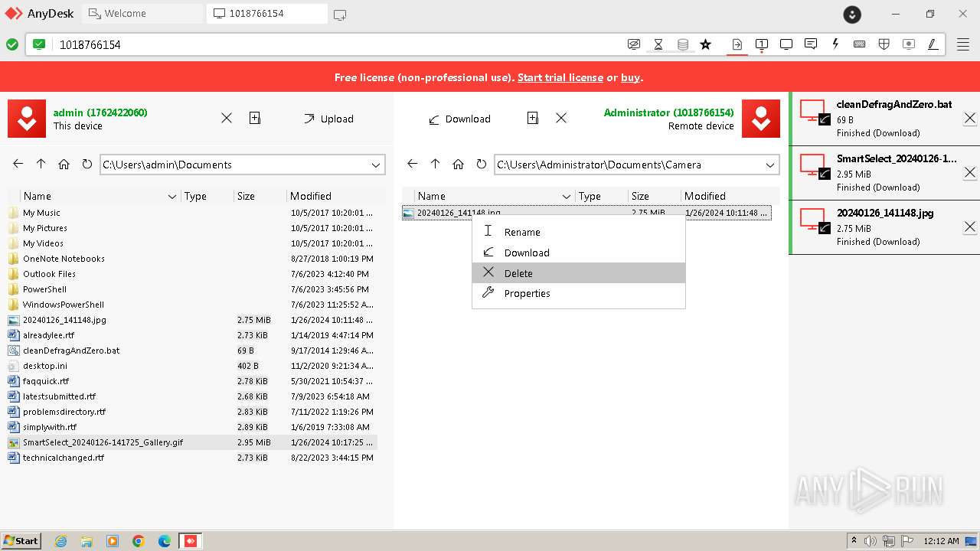Select faqquick.rtf file

191,381
